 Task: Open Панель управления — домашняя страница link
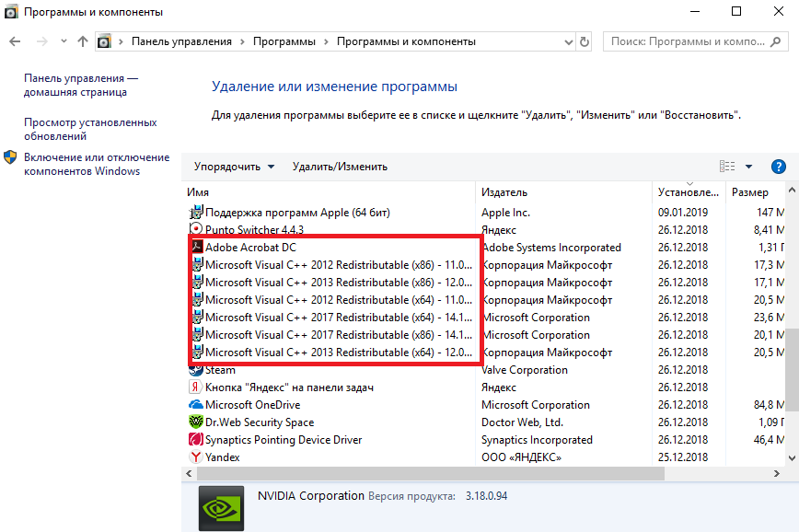tap(81, 85)
